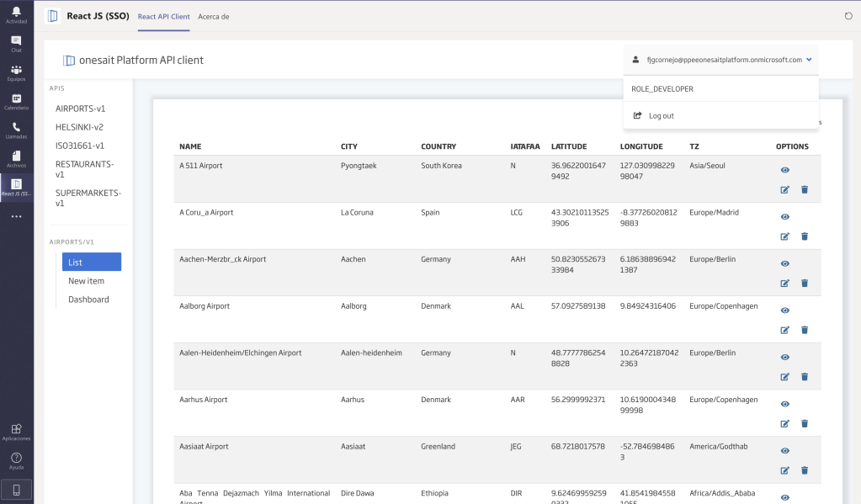View details of Aarhus Airport

click(785, 404)
